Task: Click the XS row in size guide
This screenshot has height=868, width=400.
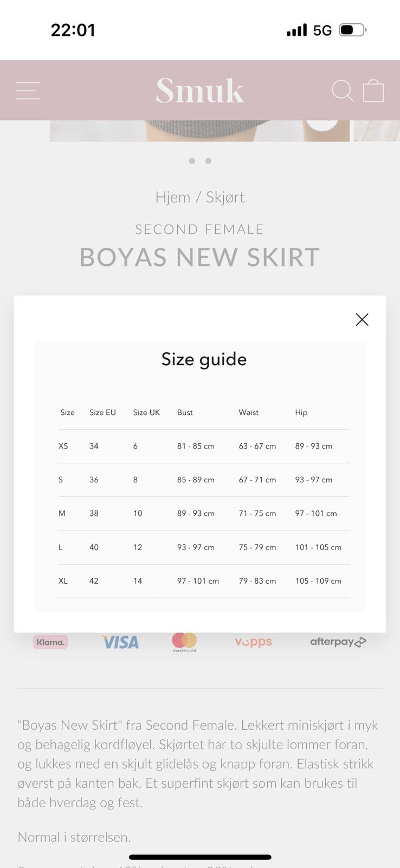Action: 204,446
